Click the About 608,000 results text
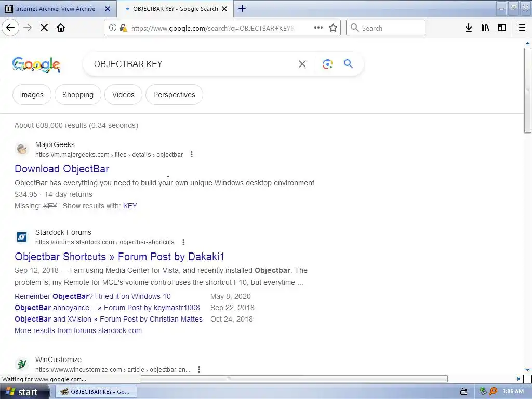The width and height of the screenshot is (532, 399). pos(76,126)
